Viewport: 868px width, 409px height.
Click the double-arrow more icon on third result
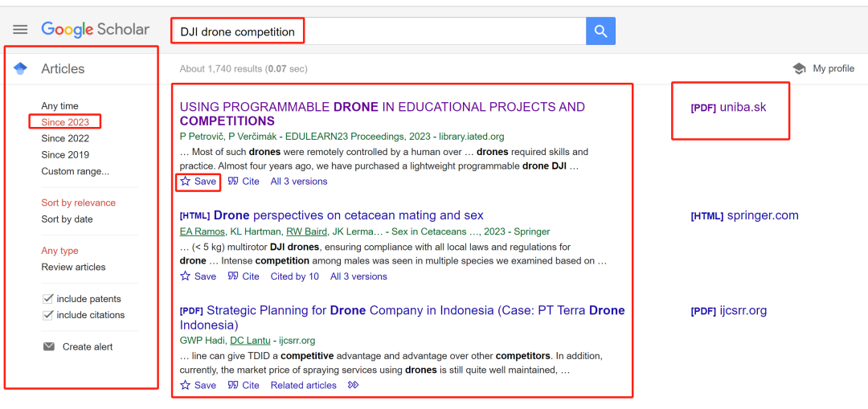click(353, 386)
